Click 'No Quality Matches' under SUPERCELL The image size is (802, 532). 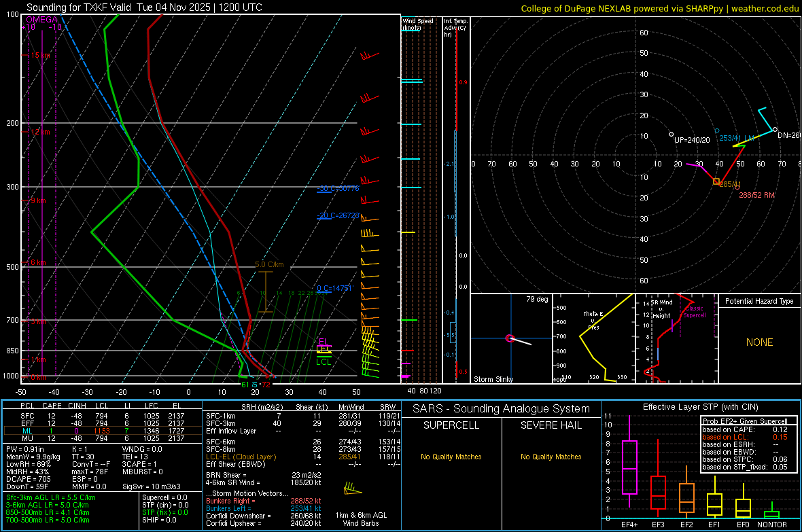451,457
